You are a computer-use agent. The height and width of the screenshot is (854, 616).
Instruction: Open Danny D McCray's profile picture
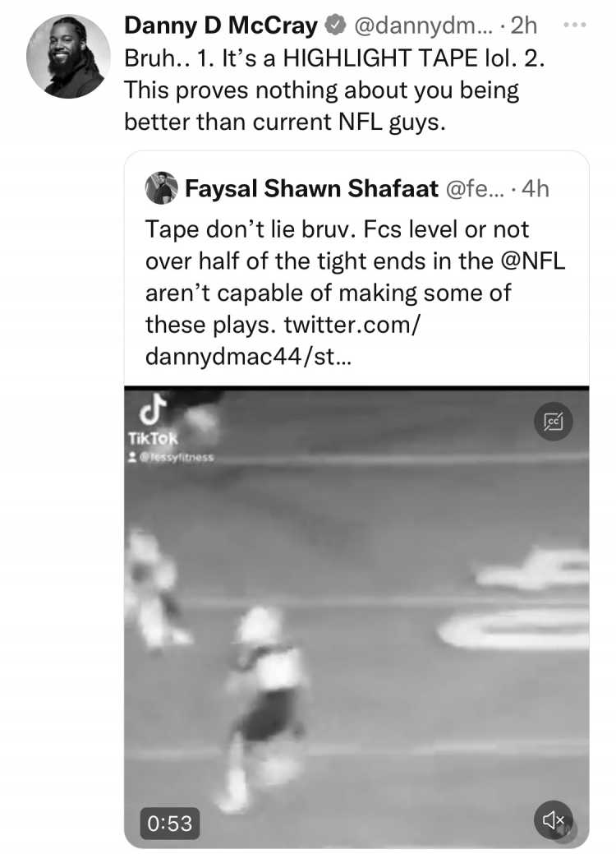click(67, 57)
